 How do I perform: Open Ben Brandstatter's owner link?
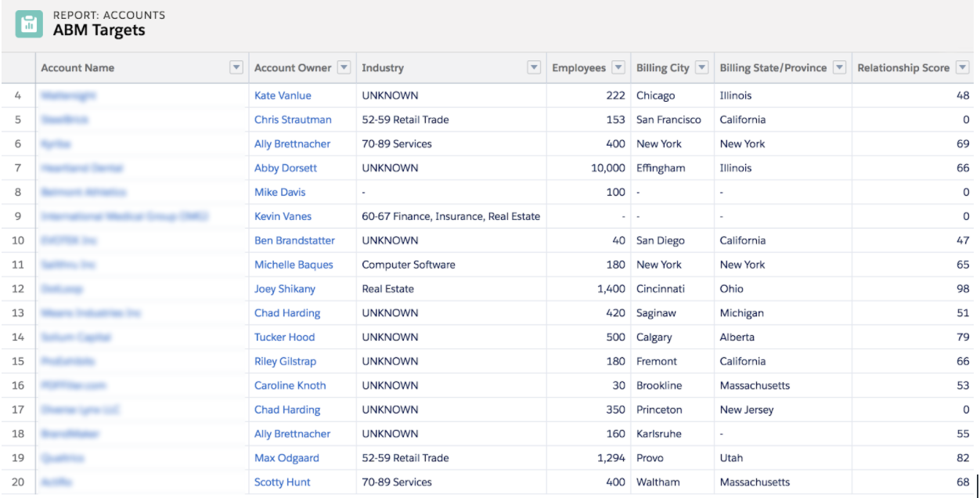(x=294, y=241)
